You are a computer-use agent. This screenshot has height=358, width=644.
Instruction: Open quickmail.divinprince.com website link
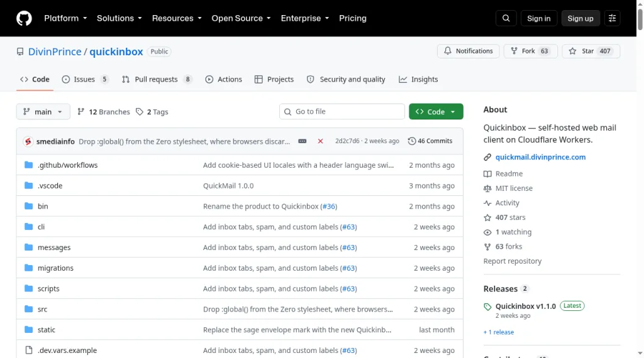pos(540,157)
